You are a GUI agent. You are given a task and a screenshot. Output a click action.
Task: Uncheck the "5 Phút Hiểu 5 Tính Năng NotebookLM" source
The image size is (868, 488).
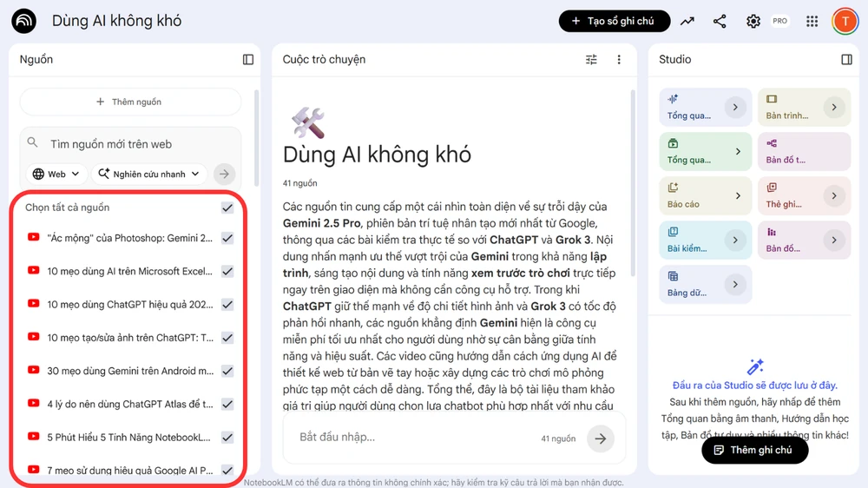click(227, 438)
